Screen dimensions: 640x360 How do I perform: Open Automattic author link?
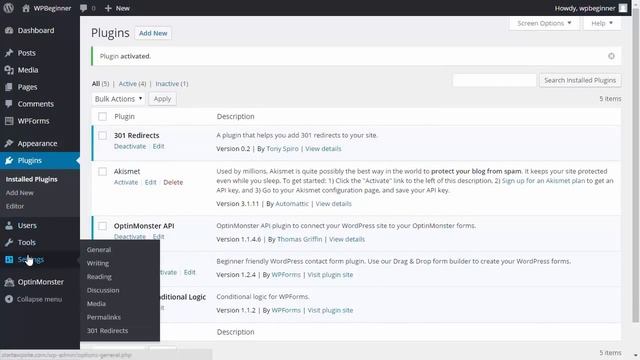tap(292, 204)
